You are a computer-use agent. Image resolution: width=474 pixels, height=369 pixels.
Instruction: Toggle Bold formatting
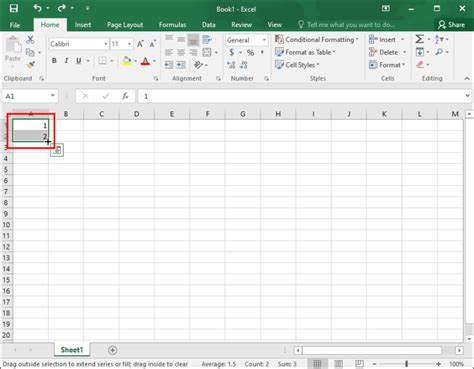click(54, 61)
